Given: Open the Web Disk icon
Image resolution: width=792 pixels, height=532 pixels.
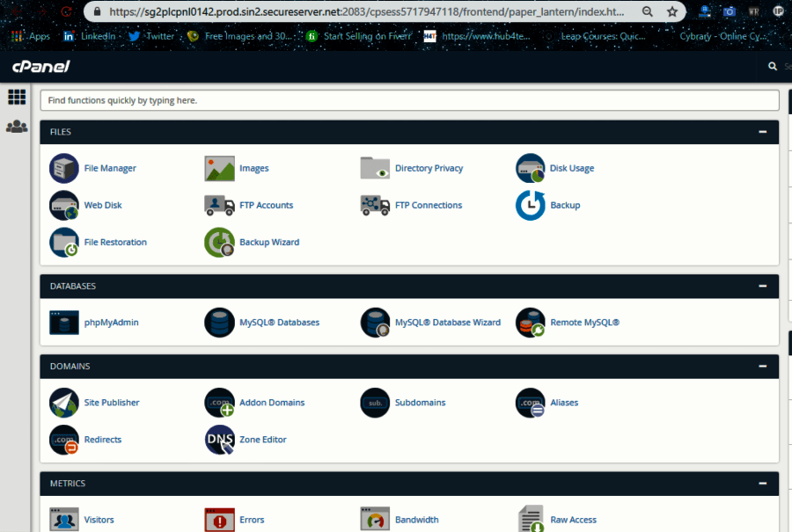Looking at the screenshot, I should click(64, 205).
